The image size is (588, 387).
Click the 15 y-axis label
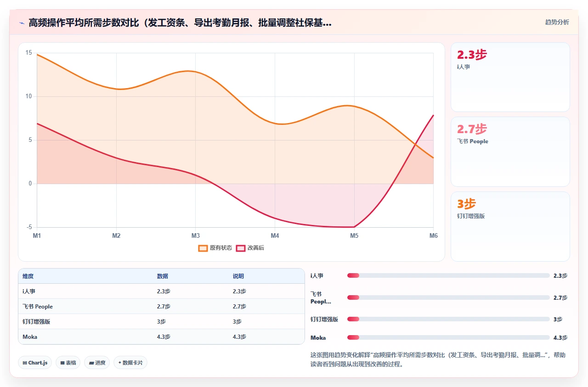28,53
